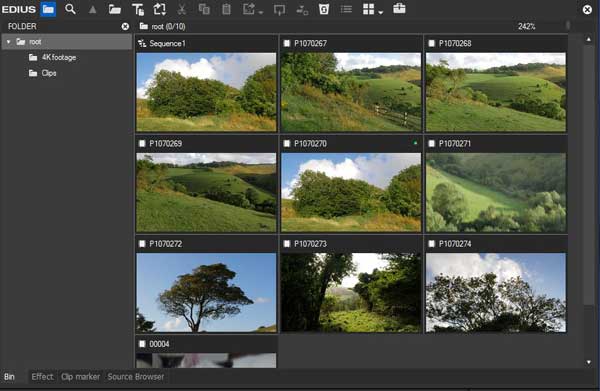Move up one folder level
Viewport: 600px width, 391px height.
coord(92,9)
